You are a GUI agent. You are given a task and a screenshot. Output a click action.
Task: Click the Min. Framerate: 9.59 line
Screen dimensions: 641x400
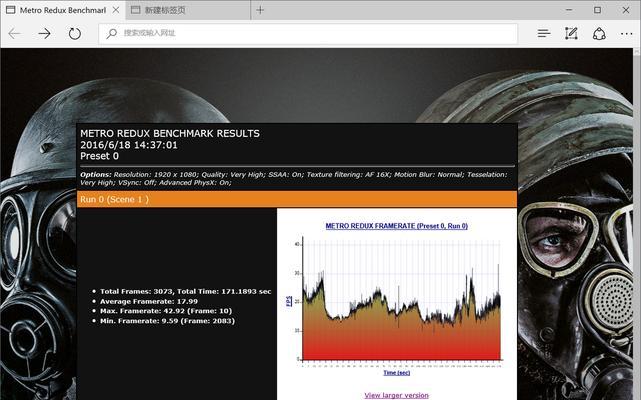pos(167,321)
